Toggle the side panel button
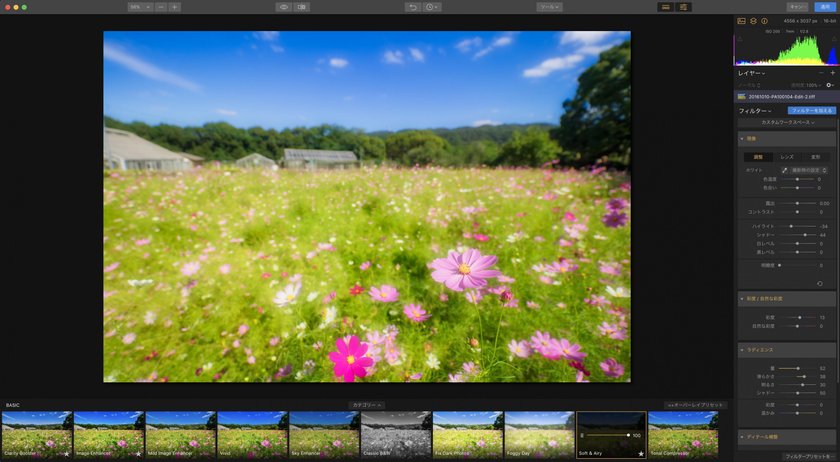Screen dimensions: 840x462 pos(684,7)
